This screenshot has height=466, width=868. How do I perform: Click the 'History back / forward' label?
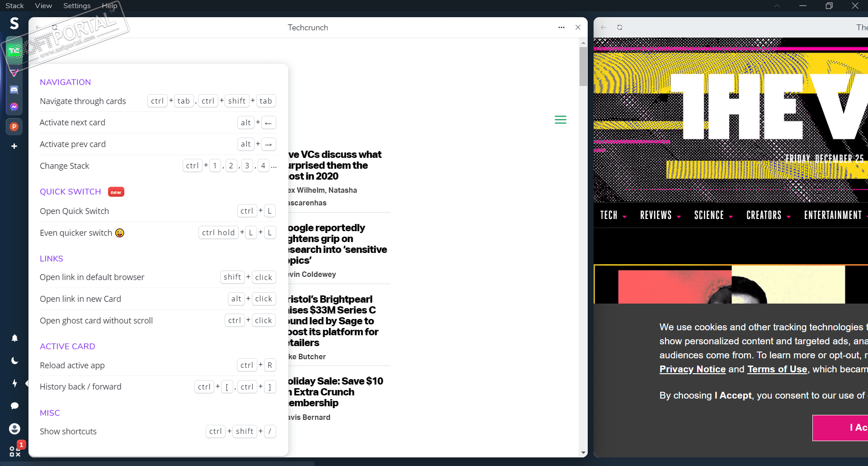(x=80, y=387)
